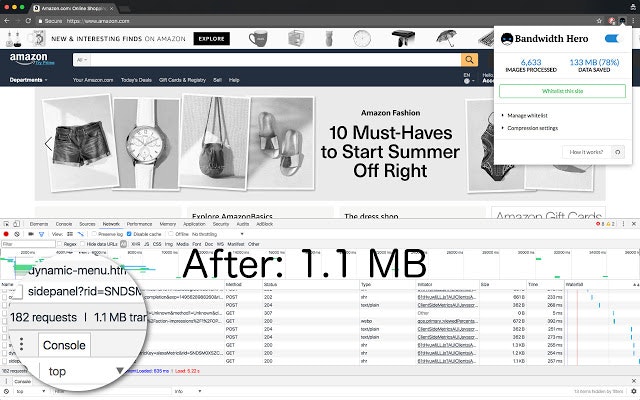640x400 pixels.
Task: Click the capture screenshots camera icon
Action: (x=31, y=234)
